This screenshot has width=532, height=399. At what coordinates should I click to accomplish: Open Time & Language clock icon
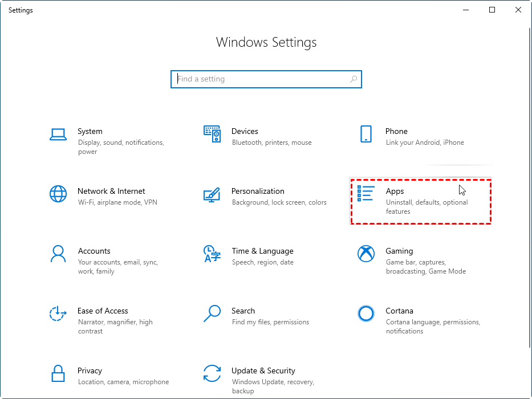(x=212, y=254)
